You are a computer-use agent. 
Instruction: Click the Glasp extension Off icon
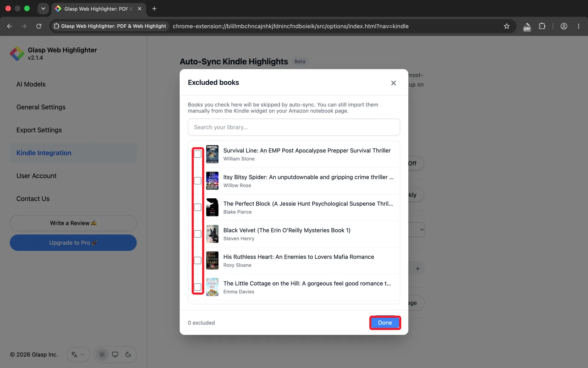pos(527,27)
